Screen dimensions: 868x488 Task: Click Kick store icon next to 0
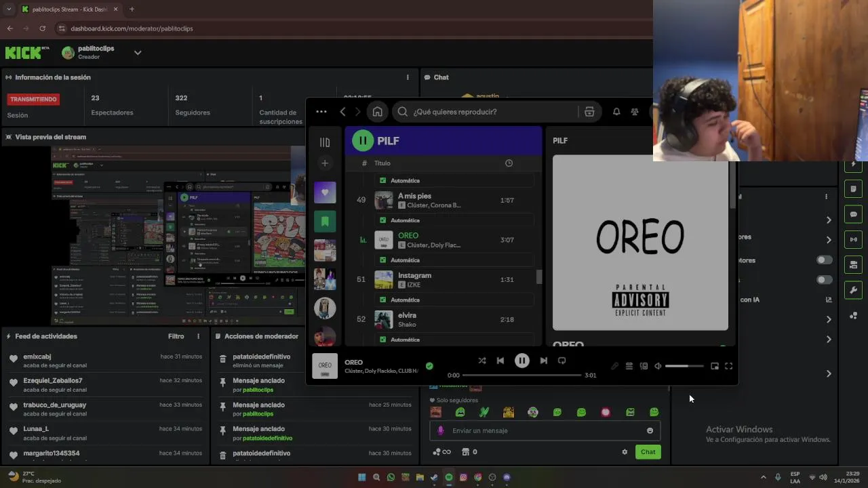coord(466,452)
